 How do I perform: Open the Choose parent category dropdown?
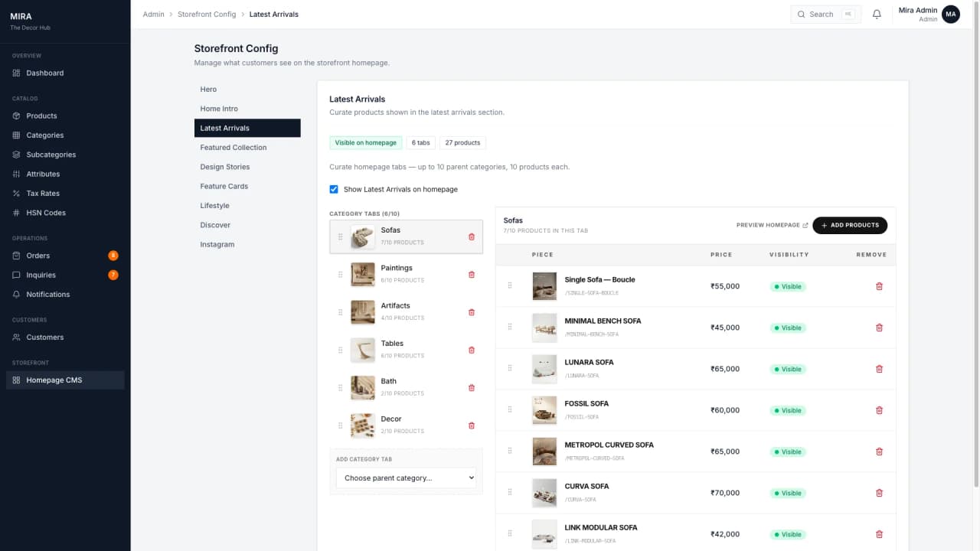[407, 478]
